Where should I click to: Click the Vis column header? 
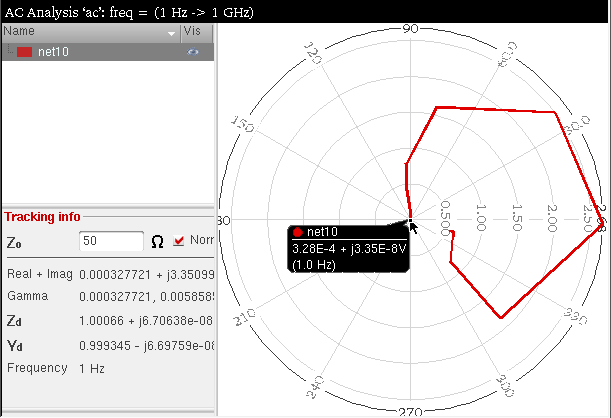pos(191,32)
